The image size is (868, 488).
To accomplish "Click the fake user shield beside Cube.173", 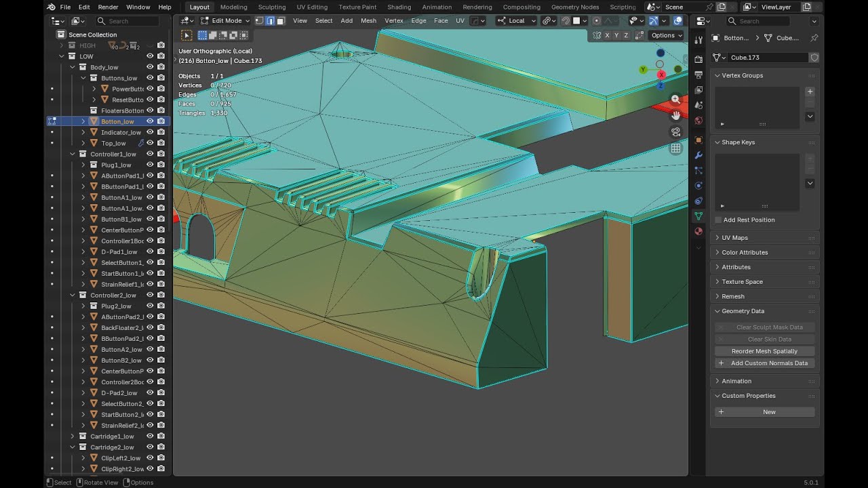I will pos(814,58).
